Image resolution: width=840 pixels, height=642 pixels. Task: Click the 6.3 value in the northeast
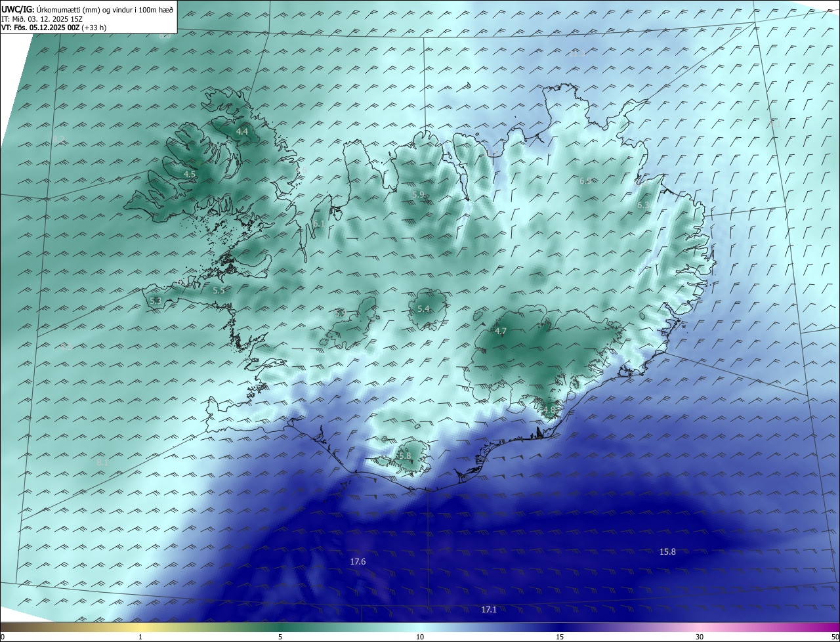643,205
